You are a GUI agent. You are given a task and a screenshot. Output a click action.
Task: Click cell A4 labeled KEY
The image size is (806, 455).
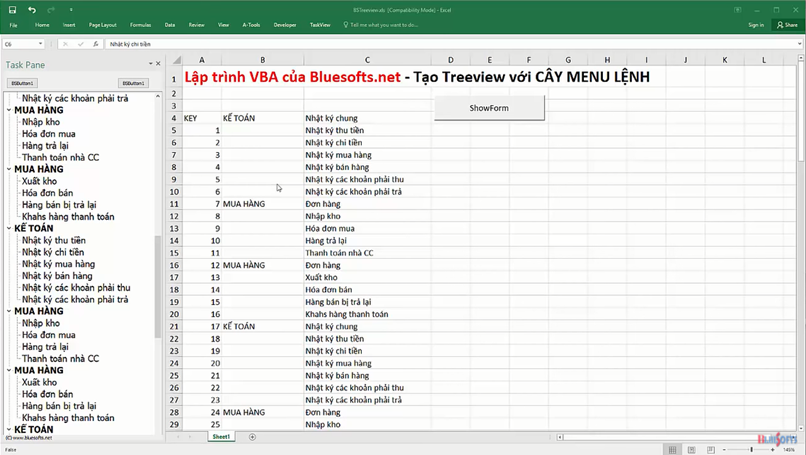(202, 118)
